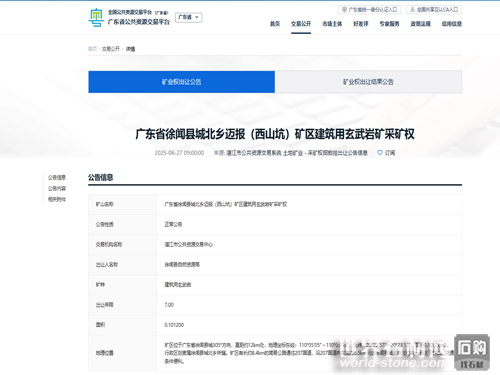Click the 首页 breadcrumb link
The image size is (500, 375).
(x=92, y=49)
